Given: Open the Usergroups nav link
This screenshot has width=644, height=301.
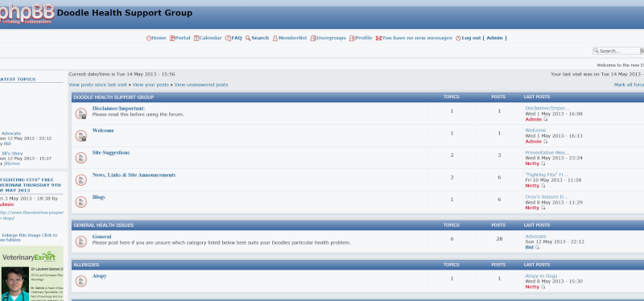Looking at the screenshot, I should pyautogui.click(x=331, y=38).
